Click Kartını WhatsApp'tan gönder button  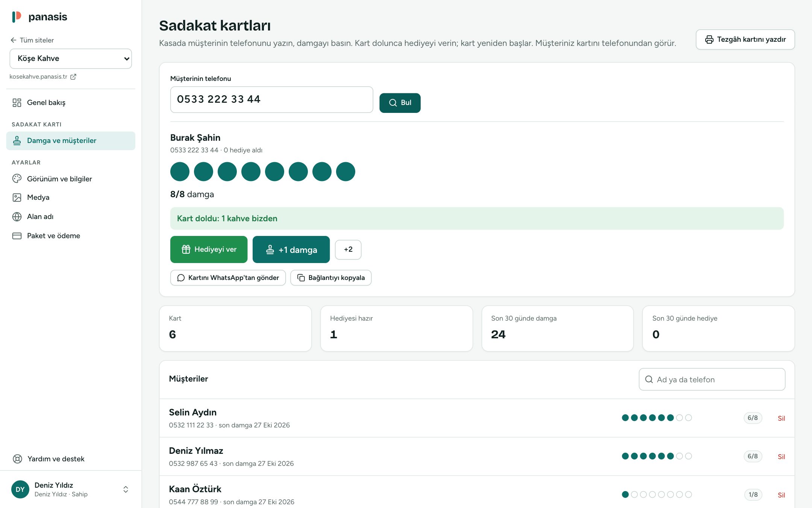pyautogui.click(x=228, y=278)
